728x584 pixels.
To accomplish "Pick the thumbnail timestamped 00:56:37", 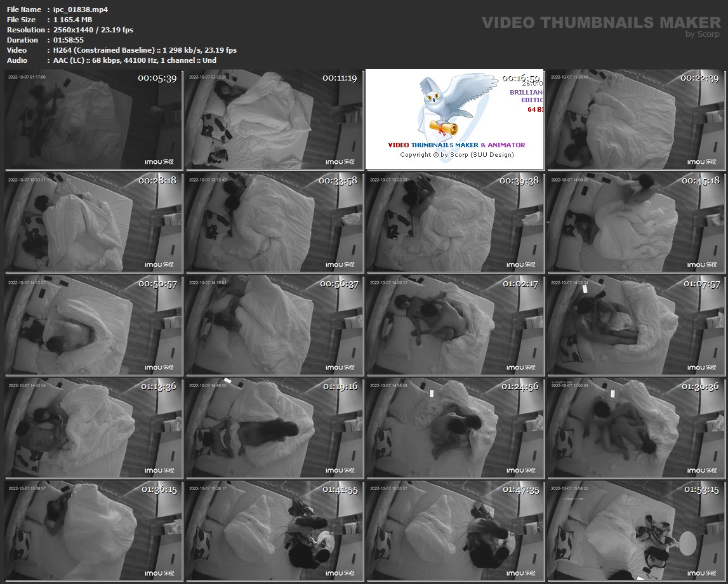I will [x=274, y=325].
